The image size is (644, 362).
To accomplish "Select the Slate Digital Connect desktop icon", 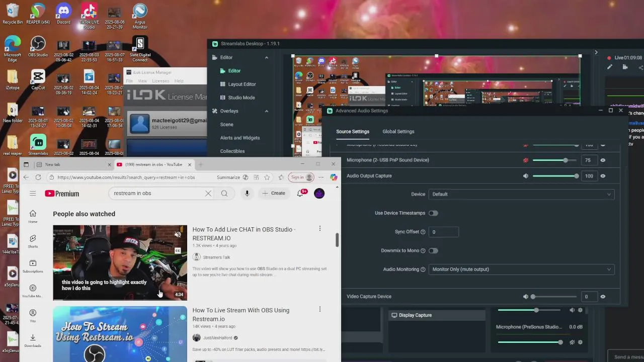I will pos(140,48).
